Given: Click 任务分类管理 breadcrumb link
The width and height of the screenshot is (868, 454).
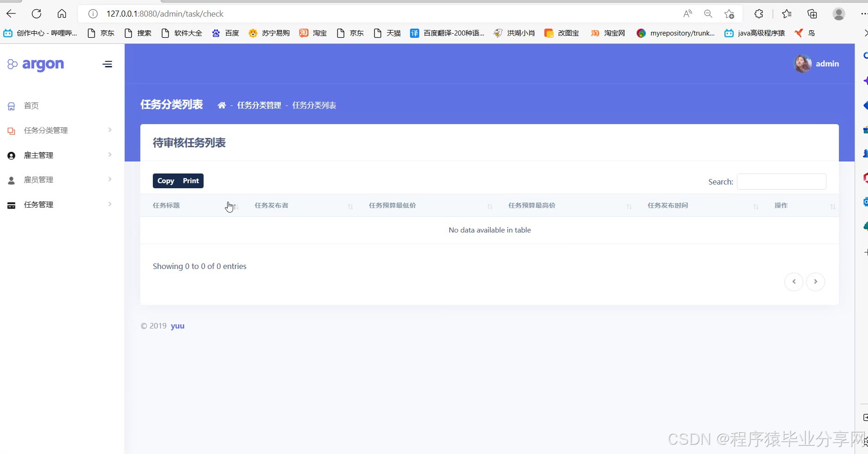Looking at the screenshot, I should [259, 105].
